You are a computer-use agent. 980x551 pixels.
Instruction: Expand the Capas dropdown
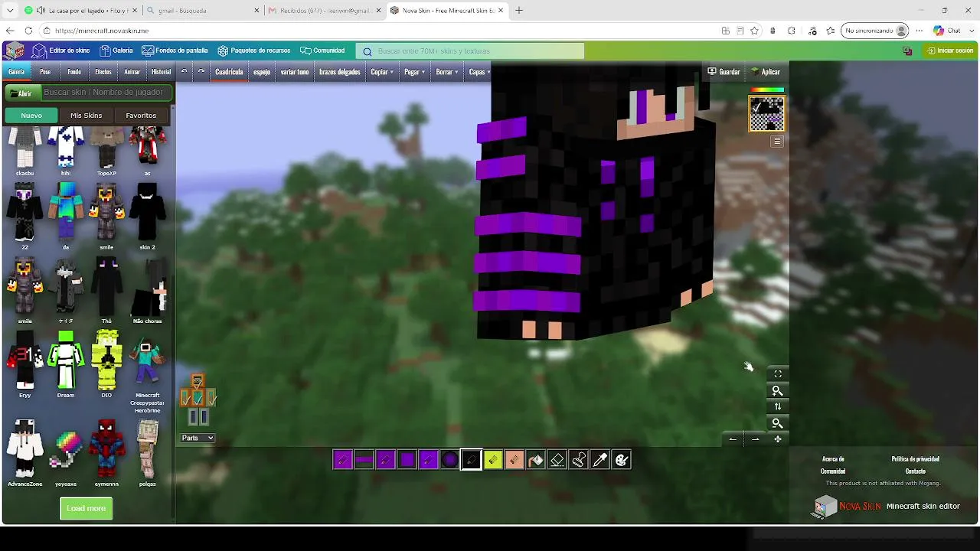[x=479, y=72]
